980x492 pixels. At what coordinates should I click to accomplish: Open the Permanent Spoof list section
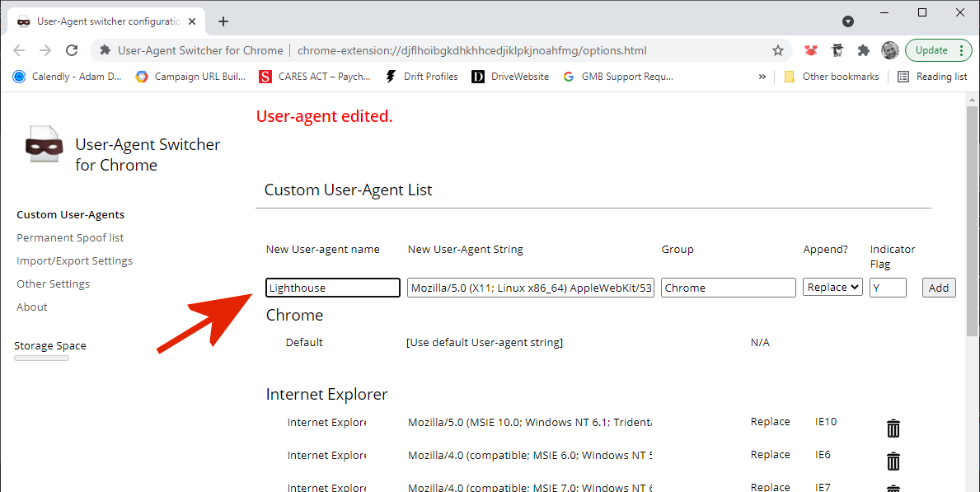[70, 237]
